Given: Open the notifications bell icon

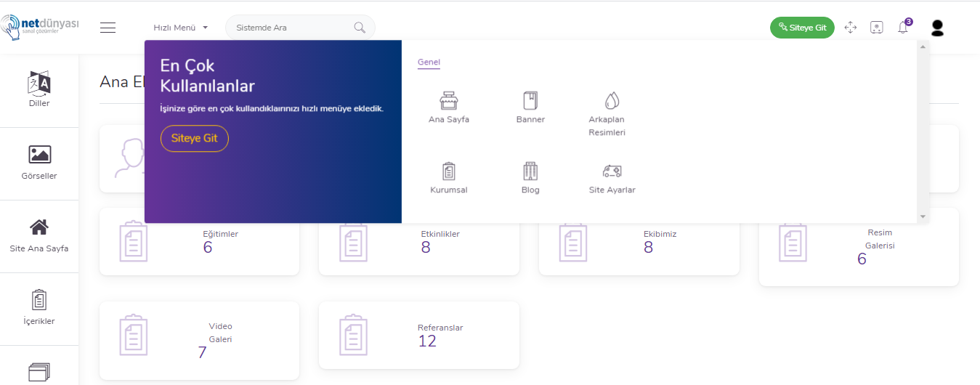Looking at the screenshot, I should 903,28.
